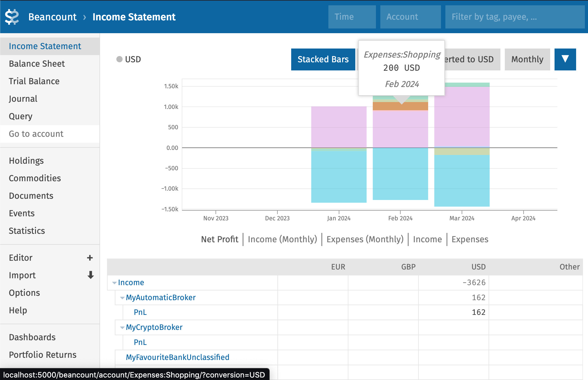Toggle the USD currency legend dot
The width and height of the screenshot is (588, 380).
119,59
